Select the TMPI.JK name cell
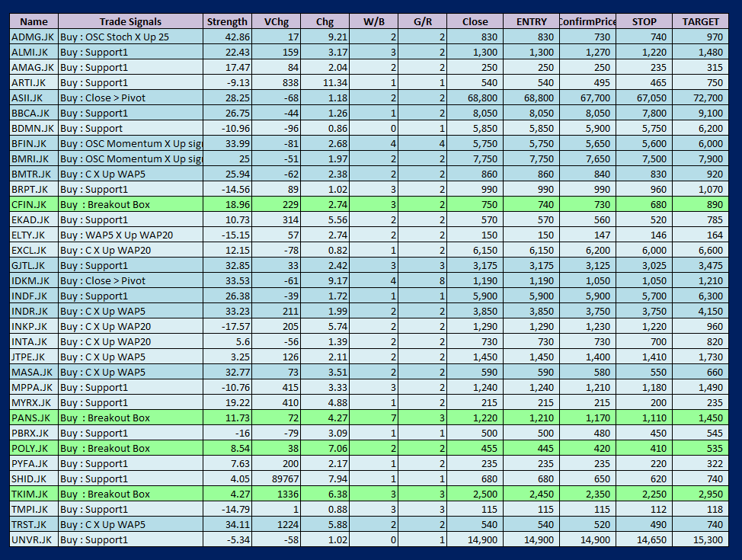 tap(34, 509)
